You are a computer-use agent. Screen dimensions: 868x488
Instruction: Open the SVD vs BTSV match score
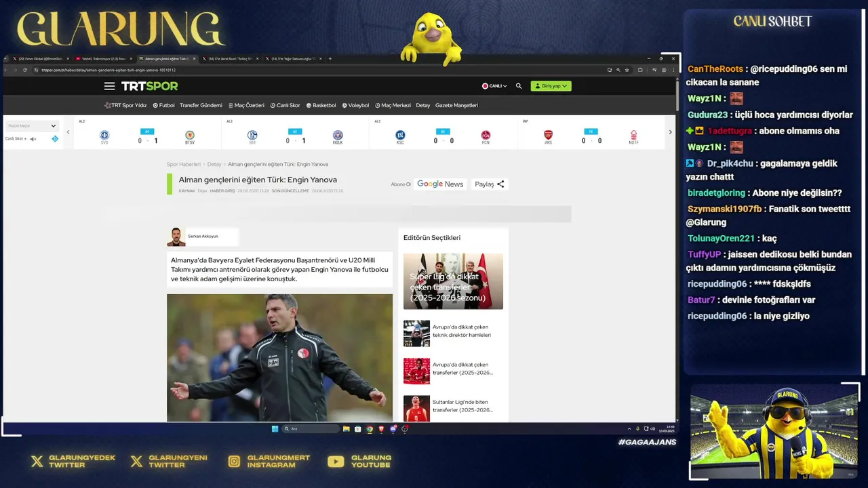pyautogui.click(x=147, y=141)
